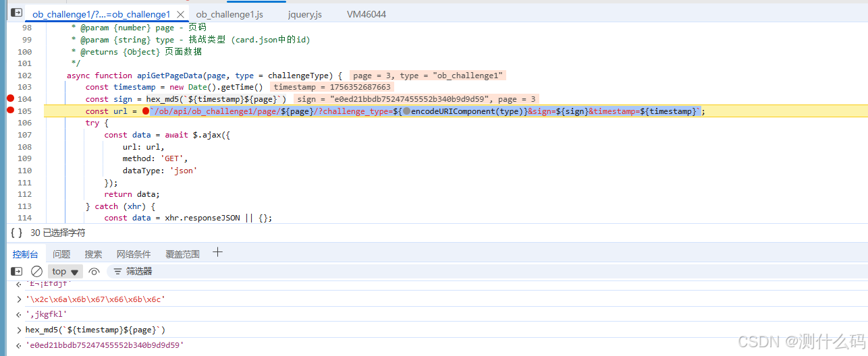
Task: Close the ob_challenge1/?...=ob_challenge1 tab
Action: pos(180,14)
